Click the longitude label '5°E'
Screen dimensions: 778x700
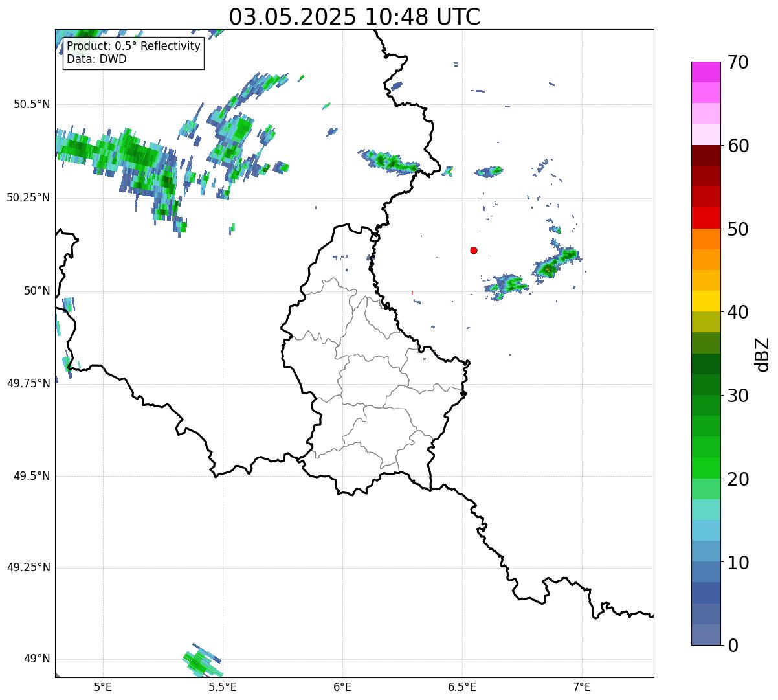coord(103,686)
